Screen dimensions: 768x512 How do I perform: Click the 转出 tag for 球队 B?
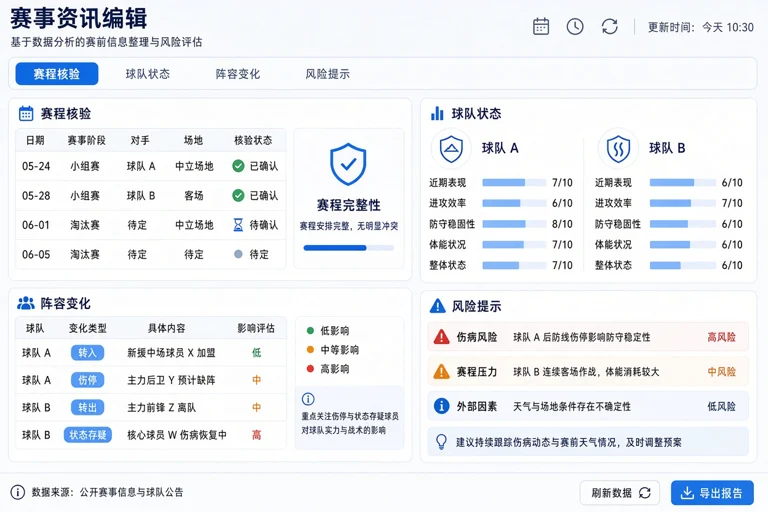(87, 408)
